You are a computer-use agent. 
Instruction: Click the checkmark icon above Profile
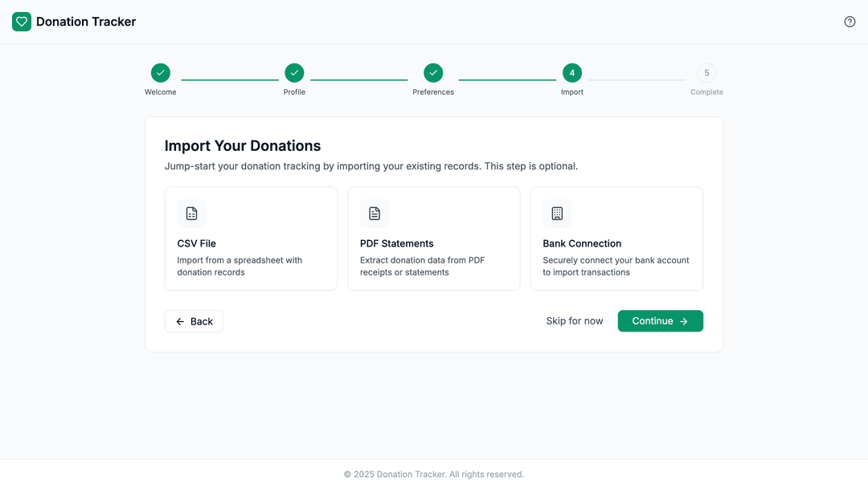click(x=294, y=72)
